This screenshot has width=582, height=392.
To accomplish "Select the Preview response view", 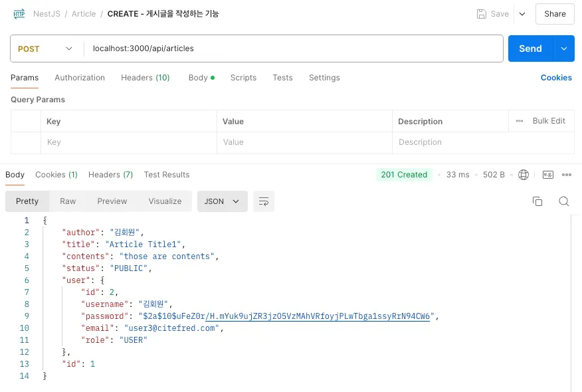I will pyautogui.click(x=112, y=201).
